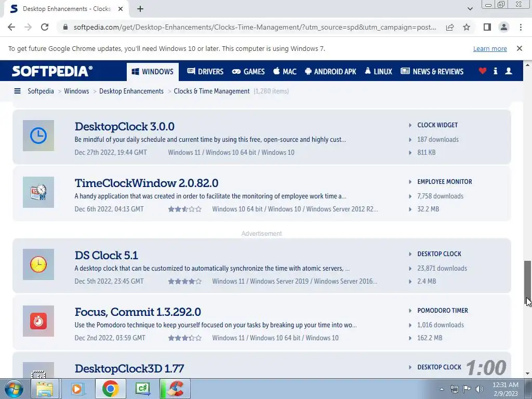The image size is (532, 399).
Task: Open News & Reviews section
Action: click(432, 72)
